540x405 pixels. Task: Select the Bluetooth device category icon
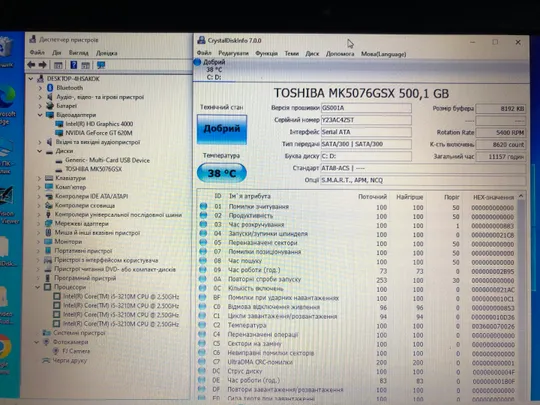point(50,88)
